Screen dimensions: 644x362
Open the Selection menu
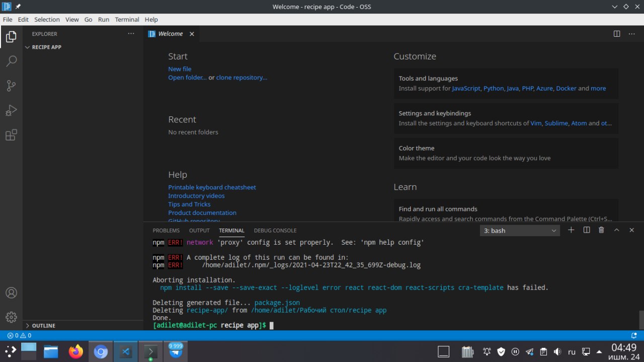point(47,19)
